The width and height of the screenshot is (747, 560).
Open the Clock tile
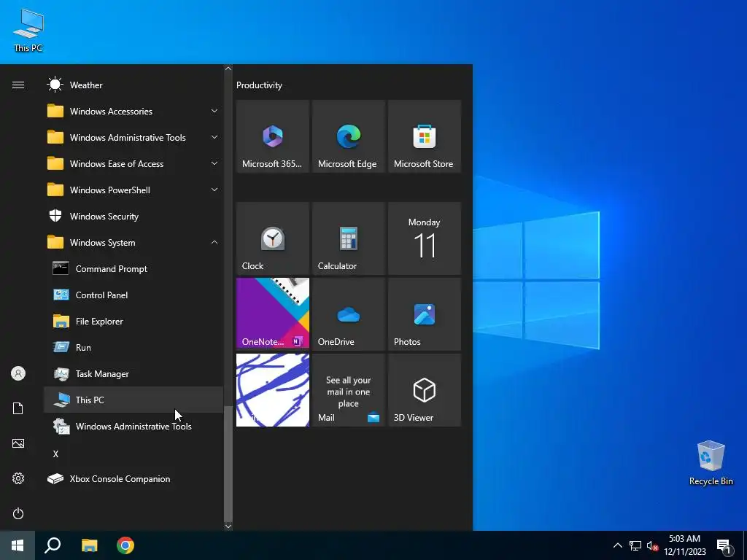click(273, 238)
